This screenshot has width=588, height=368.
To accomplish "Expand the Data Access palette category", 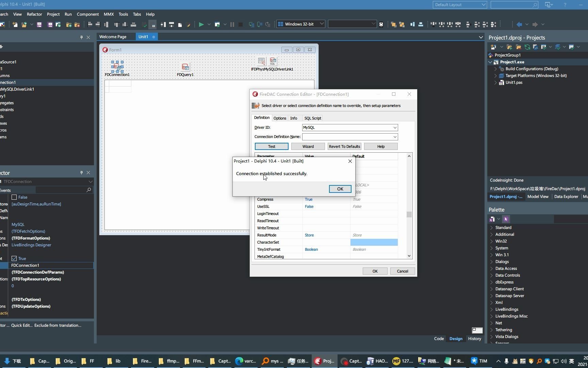I will [x=491, y=269].
